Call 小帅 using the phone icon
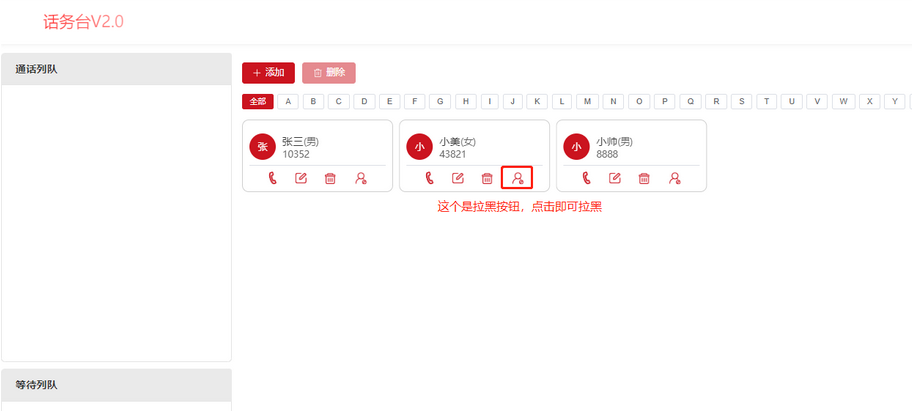This screenshot has width=912, height=411. [587, 178]
